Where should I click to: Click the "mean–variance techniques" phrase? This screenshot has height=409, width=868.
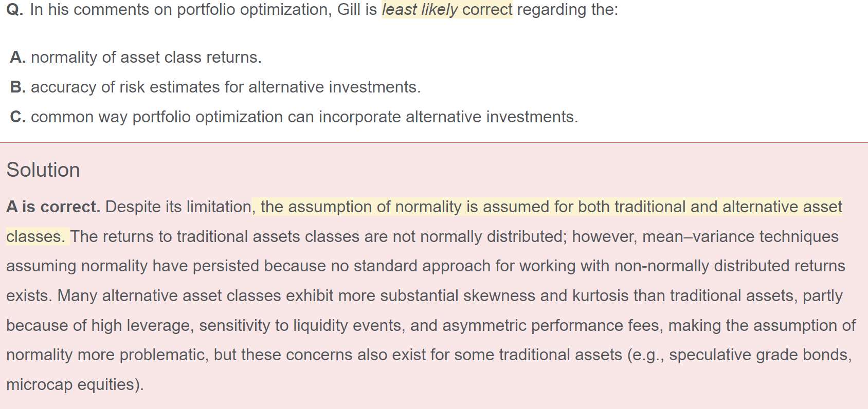pos(740,236)
